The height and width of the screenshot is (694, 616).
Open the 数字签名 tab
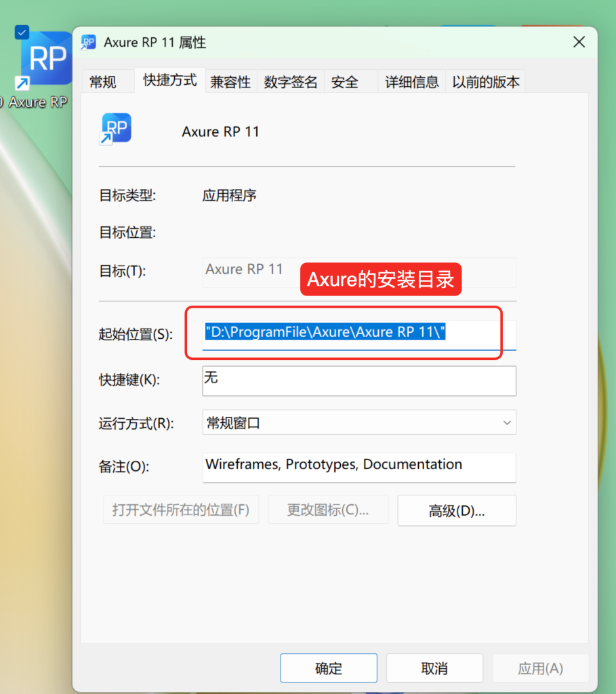[291, 82]
